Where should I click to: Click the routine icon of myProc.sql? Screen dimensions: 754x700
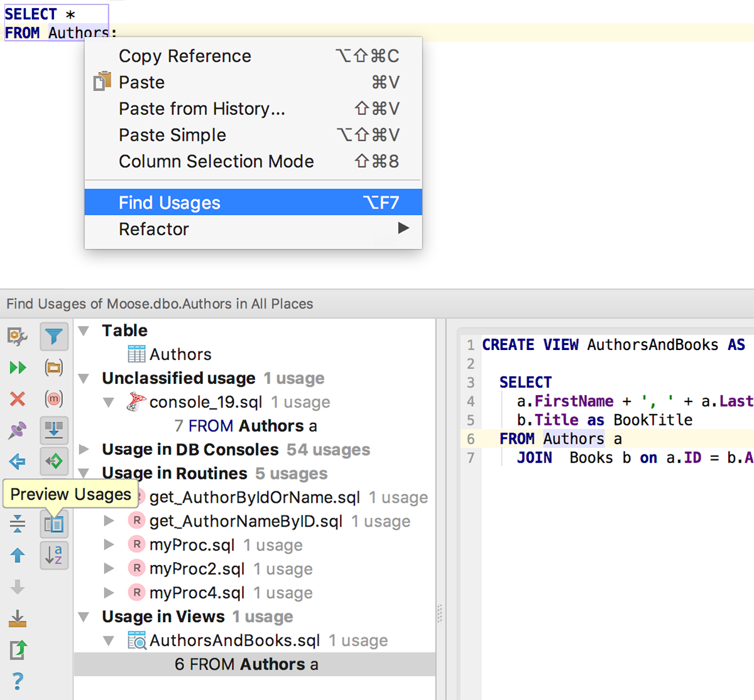[136, 545]
